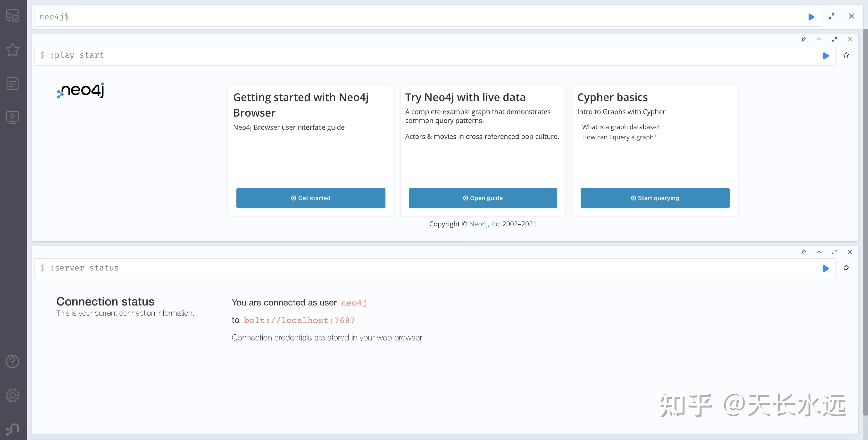868x440 pixels.
Task: Open Guides sidebar icon
Action: tap(13, 118)
